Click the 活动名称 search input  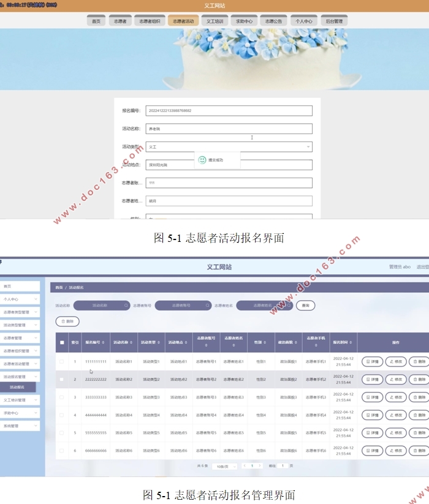102,306
